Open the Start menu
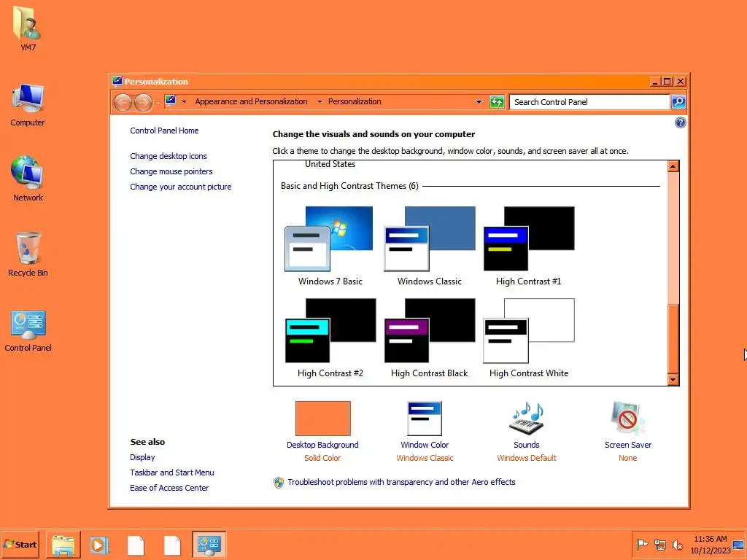This screenshot has width=747, height=560. (20, 545)
